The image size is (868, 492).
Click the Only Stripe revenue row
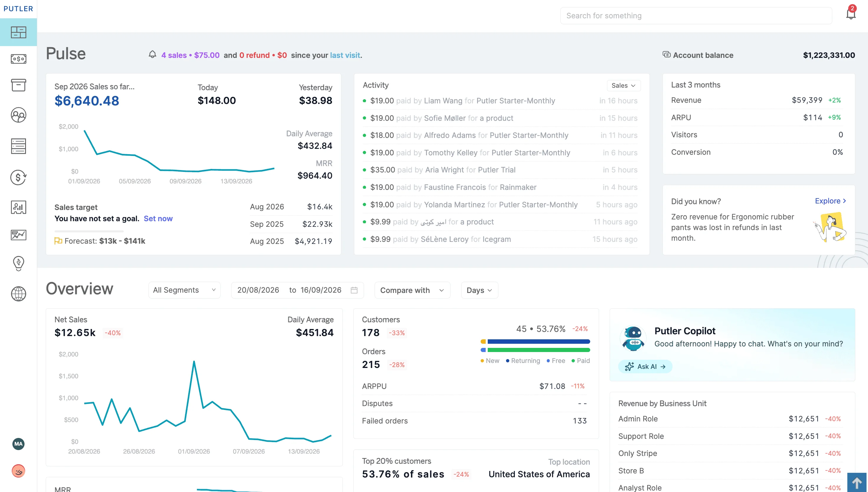tap(730, 453)
